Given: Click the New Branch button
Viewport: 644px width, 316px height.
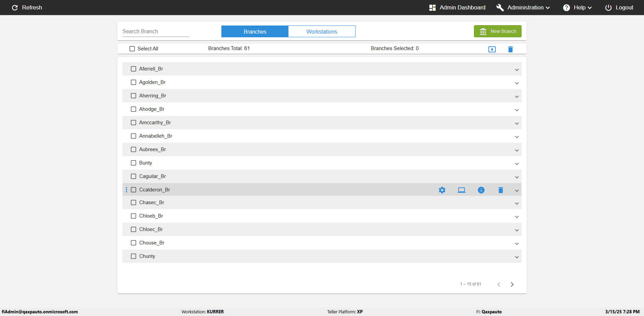Looking at the screenshot, I should point(498,31).
